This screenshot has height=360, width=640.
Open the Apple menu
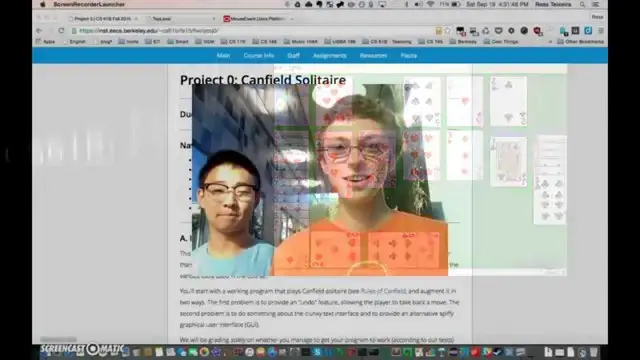tap(42, 4)
